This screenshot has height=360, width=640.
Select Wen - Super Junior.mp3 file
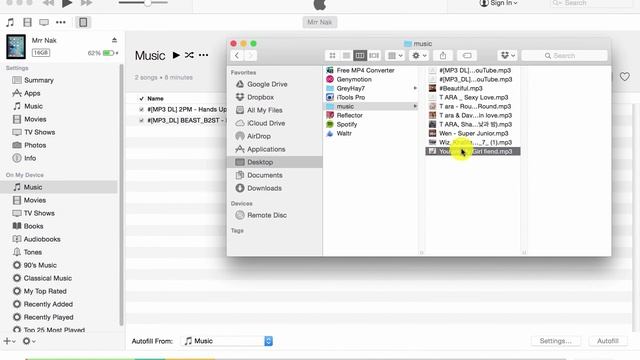click(473, 133)
